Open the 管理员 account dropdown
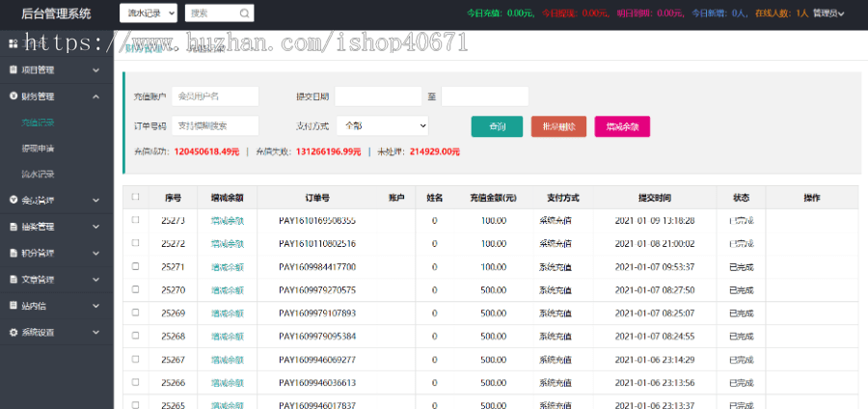The image size is (868, 409). (828, 14)
